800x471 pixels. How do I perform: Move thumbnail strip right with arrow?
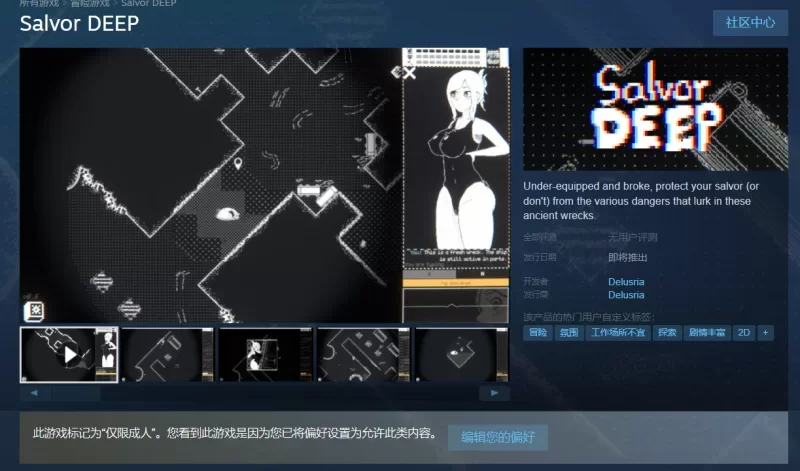point(494,393)
